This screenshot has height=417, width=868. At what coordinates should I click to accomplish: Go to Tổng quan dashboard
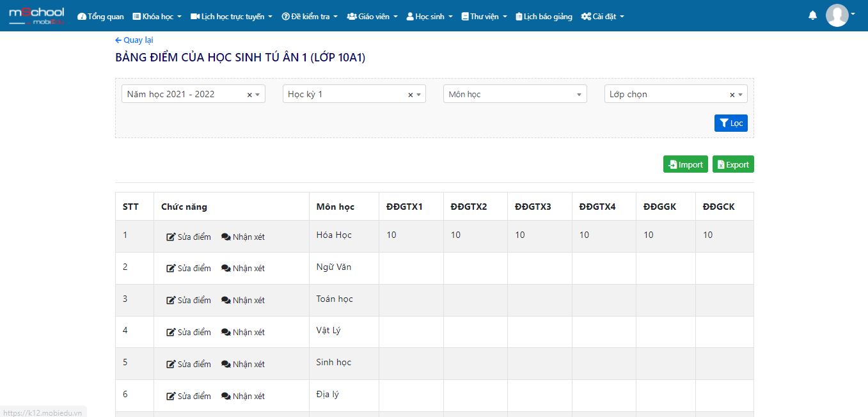[100, 17]
